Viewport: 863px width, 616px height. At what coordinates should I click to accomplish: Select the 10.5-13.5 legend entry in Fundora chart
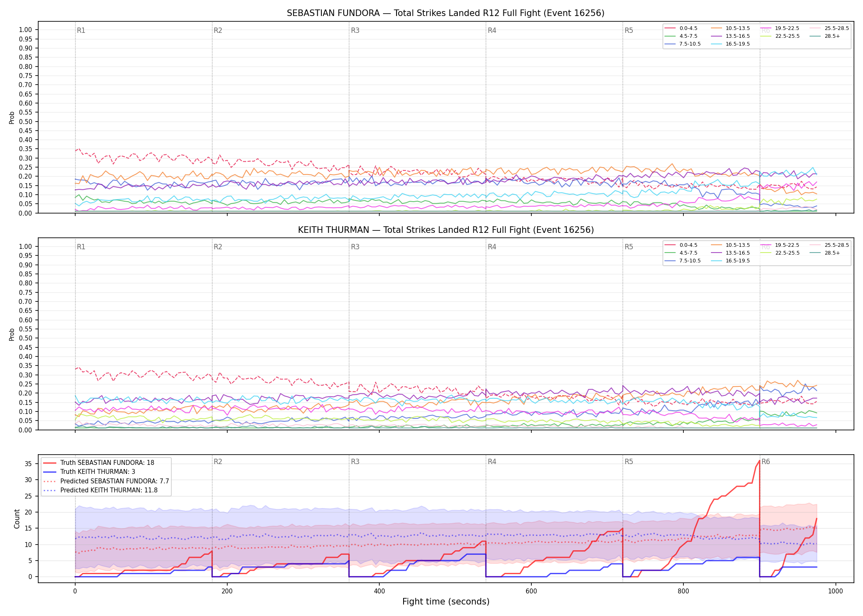[x=730, y=28]
